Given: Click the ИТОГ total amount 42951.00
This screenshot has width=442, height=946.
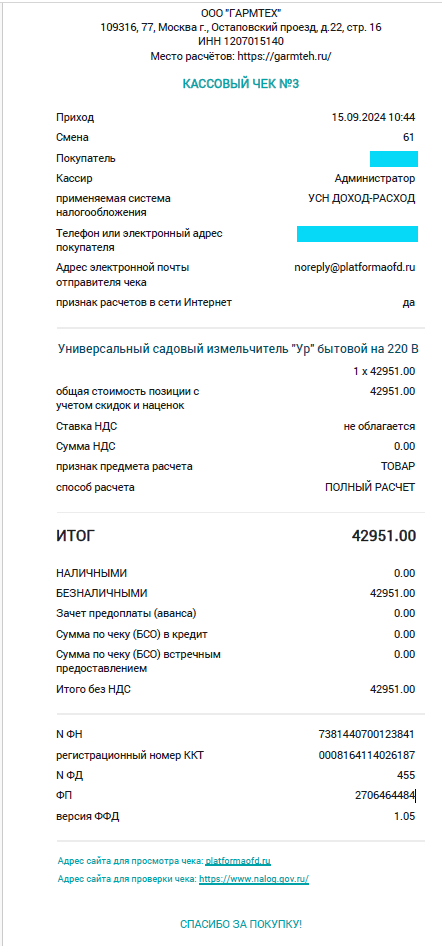Looking at the screenshot, I should (384, 536).
